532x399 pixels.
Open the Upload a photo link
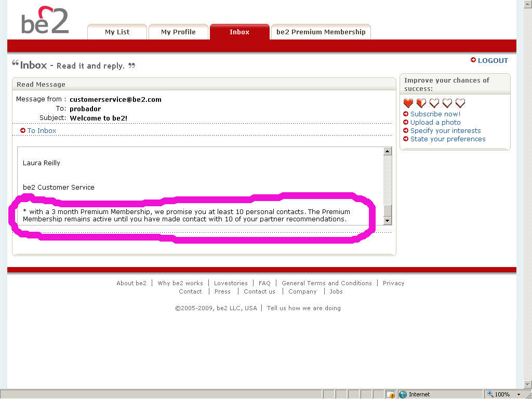click(x=435, y=122)
